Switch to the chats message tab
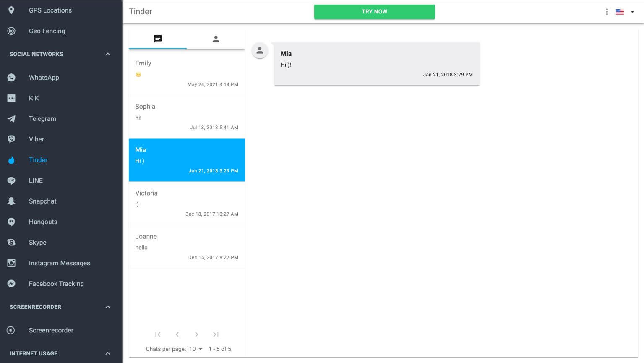Image resolution: width=644 pixels, height=363 pixels. [x=158, y=39]
